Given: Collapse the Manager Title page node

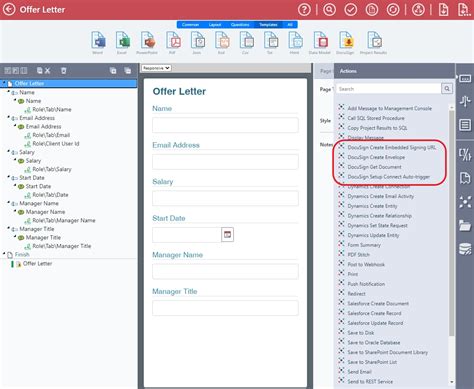Looking at the screenshot, I should click(x=8, y=228).
